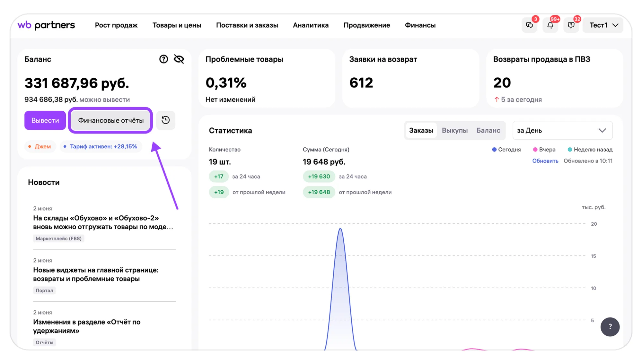Expand the Тест1 account dropdown
Image resolution: width=642 pixels, height=364 pixels.
(603, 25)
